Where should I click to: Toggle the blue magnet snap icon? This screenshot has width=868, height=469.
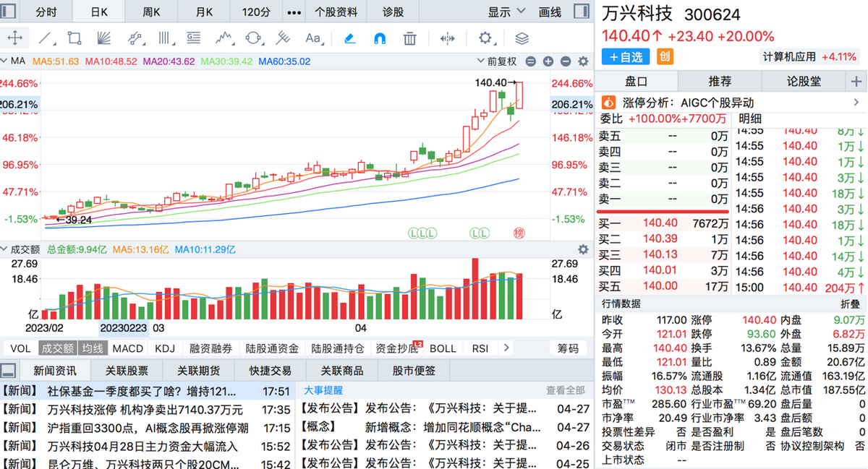tap(380, 38)
